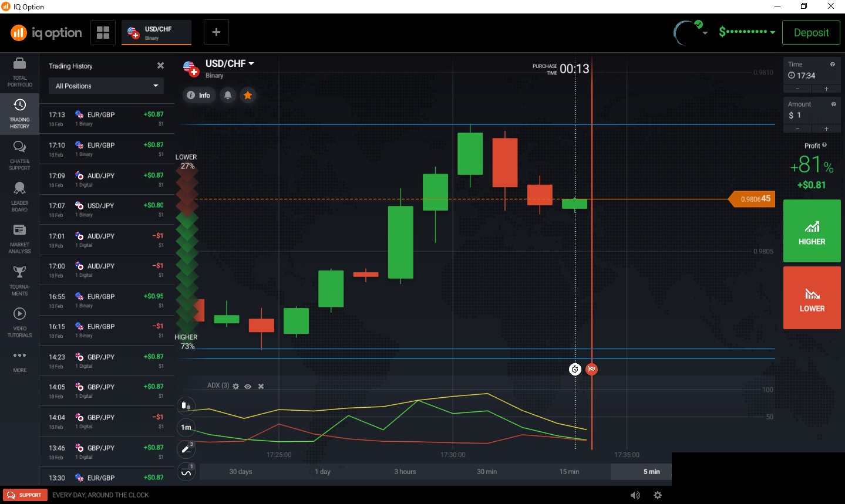845x504 pixels.
Task: Open the Tournaments section
Action: point(19,281)
